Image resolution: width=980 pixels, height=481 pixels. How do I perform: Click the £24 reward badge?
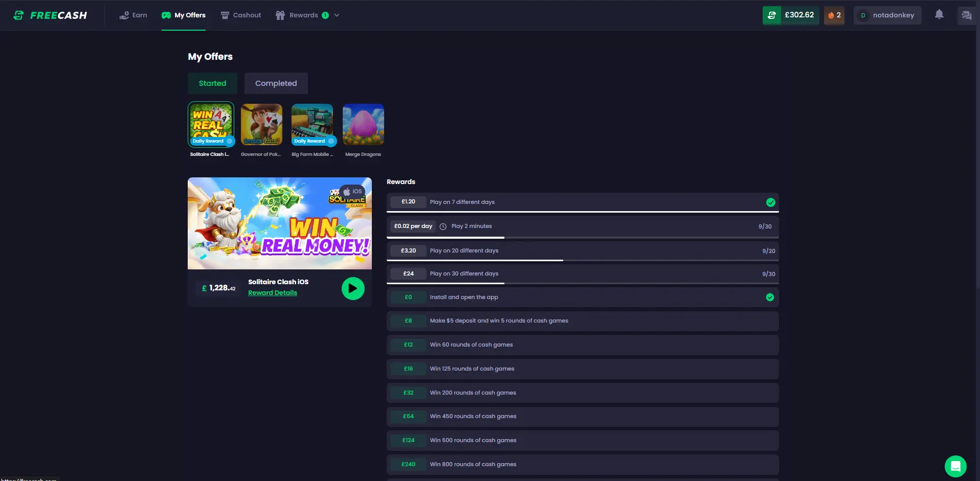point(408,274)
